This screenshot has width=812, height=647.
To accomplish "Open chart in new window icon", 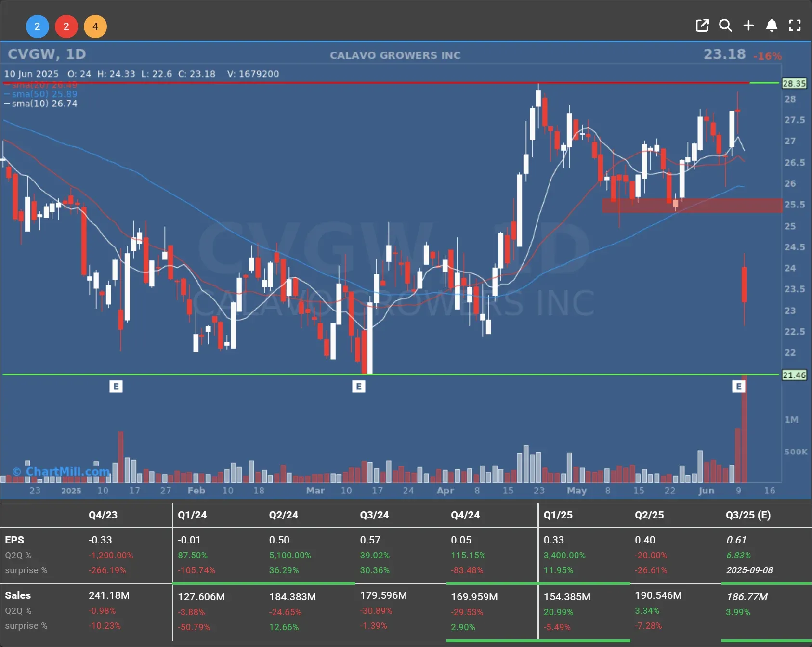I will [x=702, y=26].
